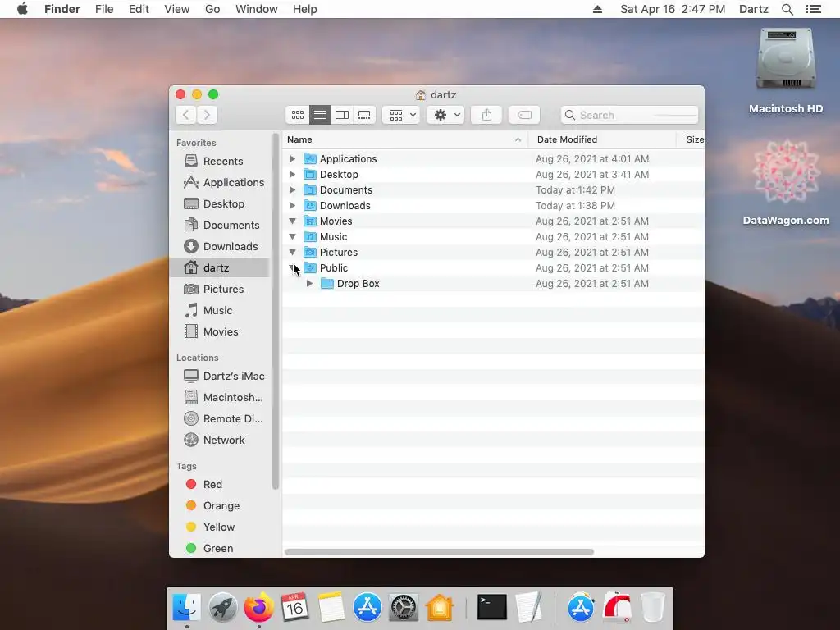Go forward with the right arrow button
Viewport: 840px width, 630px height.
point(207,115)
